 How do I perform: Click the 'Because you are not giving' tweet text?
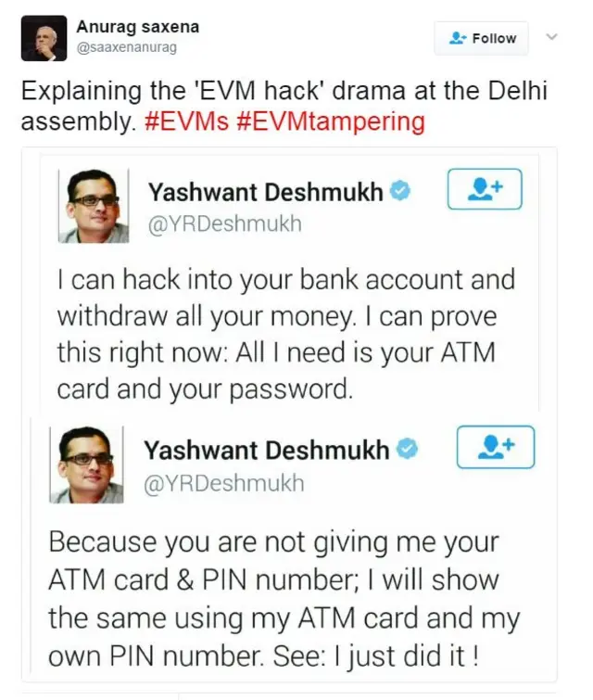284,599
